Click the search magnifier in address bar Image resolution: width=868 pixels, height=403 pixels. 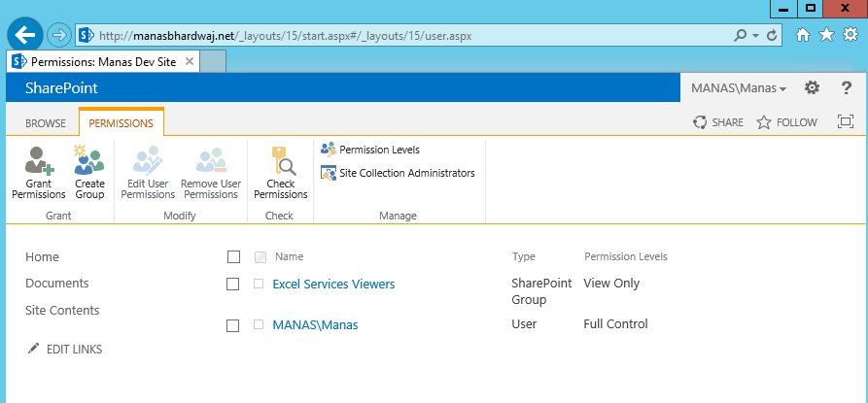click(740, 35)
